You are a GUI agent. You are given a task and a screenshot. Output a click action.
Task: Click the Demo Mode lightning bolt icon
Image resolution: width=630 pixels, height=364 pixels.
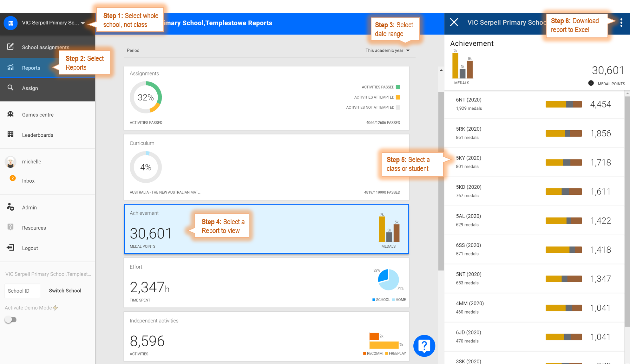pyautogui.click(x=56, y=308)
